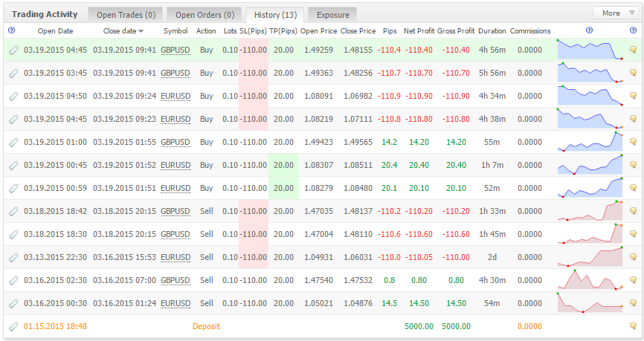Open comment bubble for 03.19.2015 01:00 trade
This screenshot has width=644, height=341.
pos(633,142)
